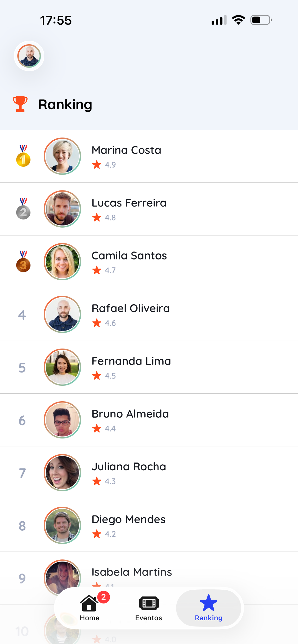Tap the red notification badge on Home

(103, 597)
